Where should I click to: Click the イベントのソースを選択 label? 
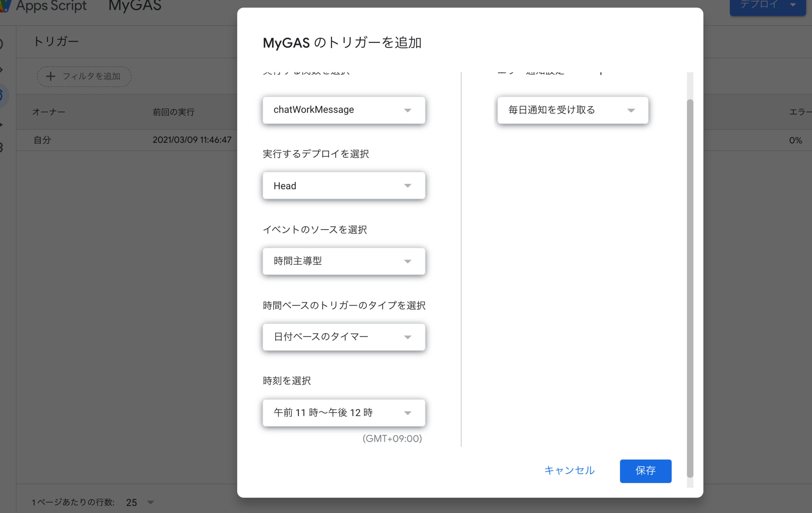click(315, 230)
